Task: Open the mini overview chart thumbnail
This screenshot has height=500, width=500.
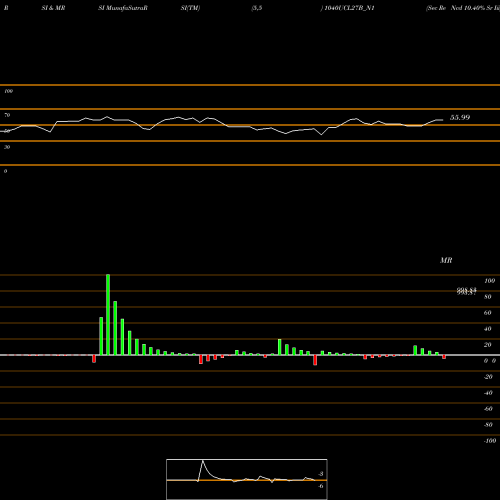Action: coord(247,479)
